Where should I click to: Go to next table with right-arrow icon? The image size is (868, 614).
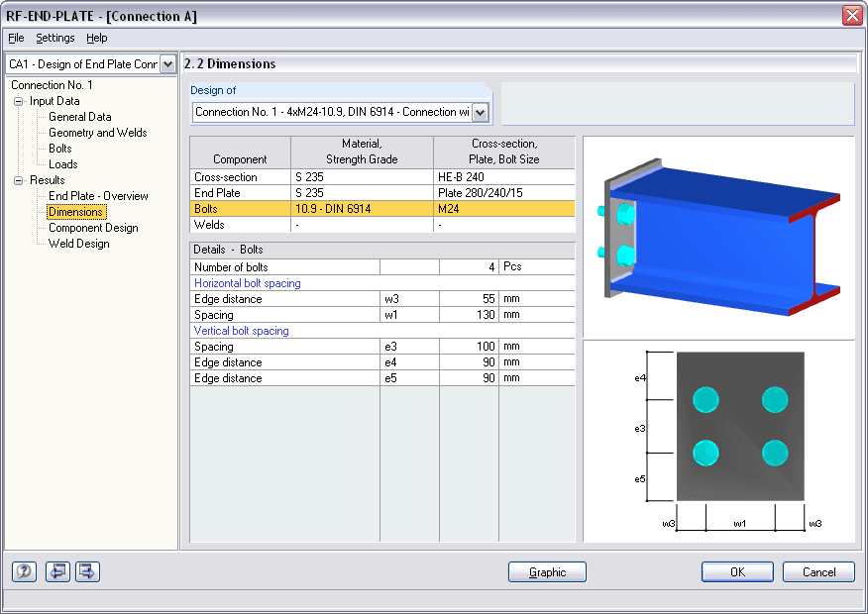pyautogui.click(x=87, y=571)
